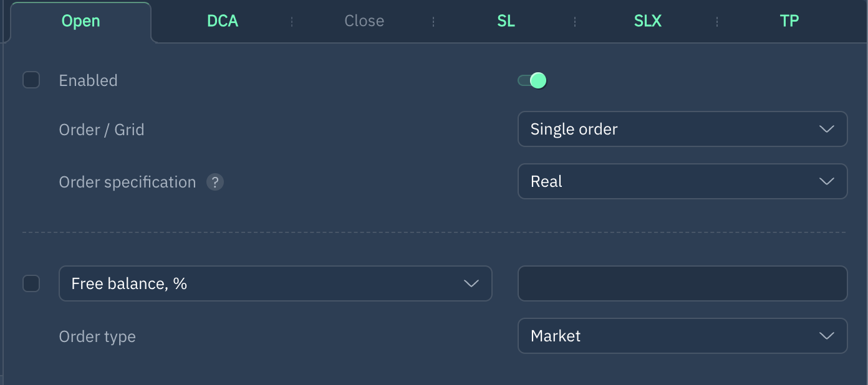Expand the Order specification Real dropdown
Viewport: 868px width, 385px height.
click(682, 182)
